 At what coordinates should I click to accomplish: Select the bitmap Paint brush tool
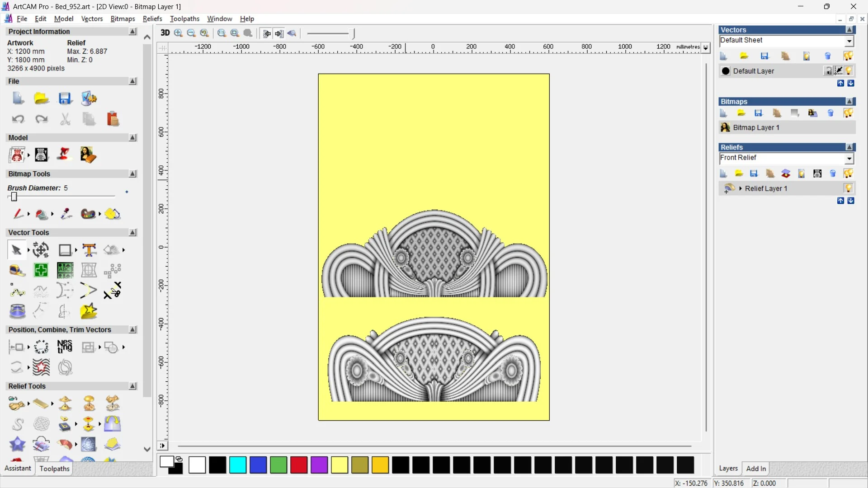(18, 214)
